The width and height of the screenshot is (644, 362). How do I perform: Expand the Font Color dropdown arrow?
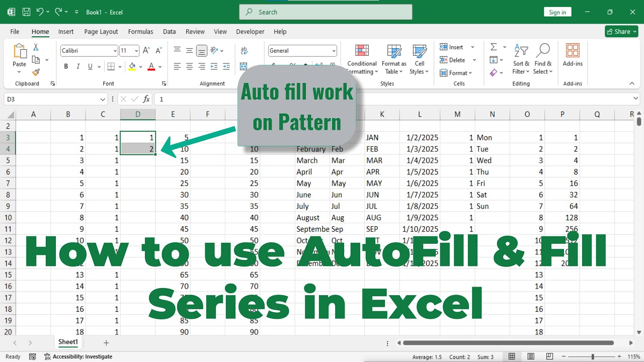160,66
